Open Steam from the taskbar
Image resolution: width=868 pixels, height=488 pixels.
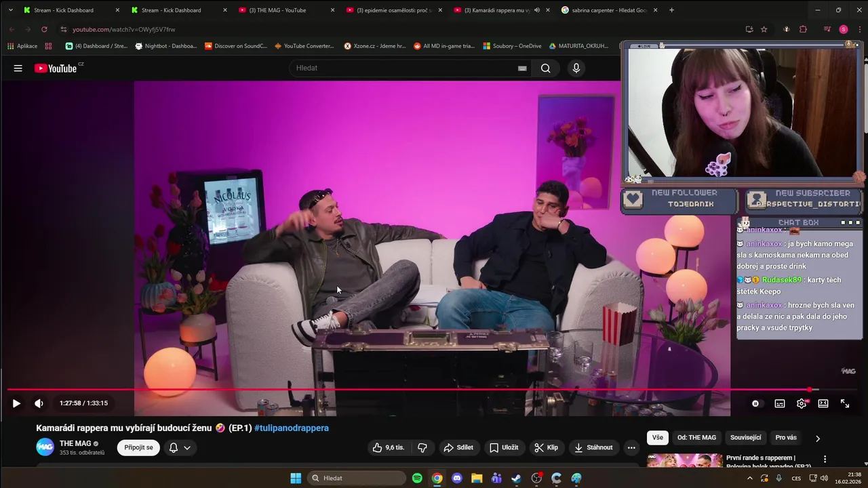click(517, 479)
